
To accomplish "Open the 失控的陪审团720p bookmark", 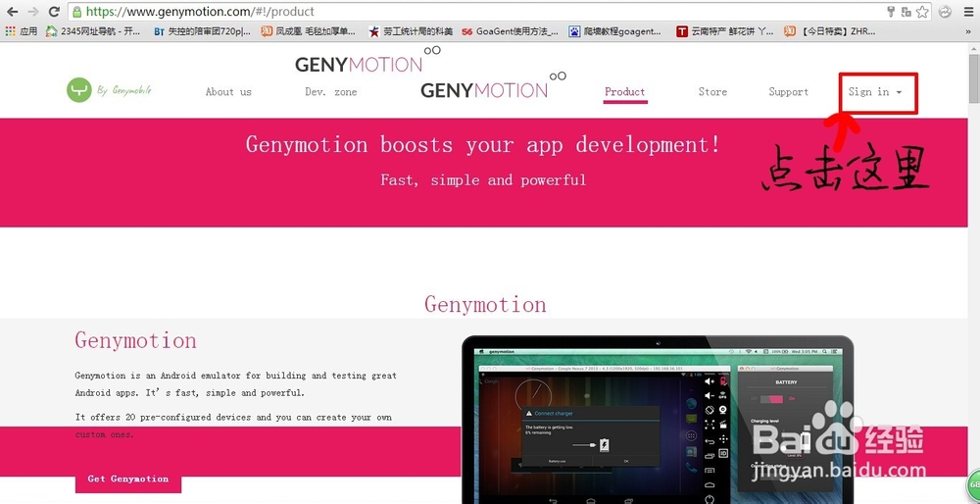I will click(x=202, y=31).
